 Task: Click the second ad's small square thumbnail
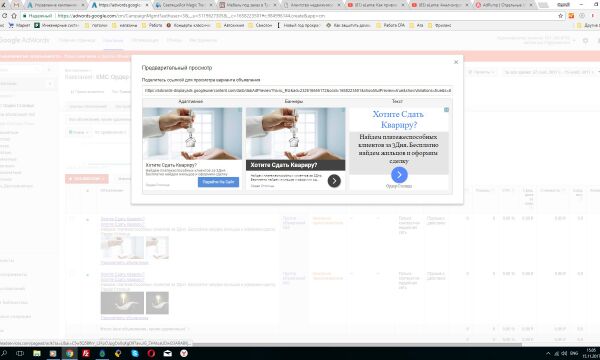pos(157,303)
